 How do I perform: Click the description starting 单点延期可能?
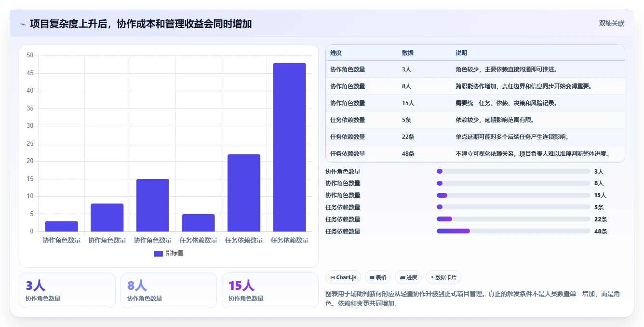(512, 137)
